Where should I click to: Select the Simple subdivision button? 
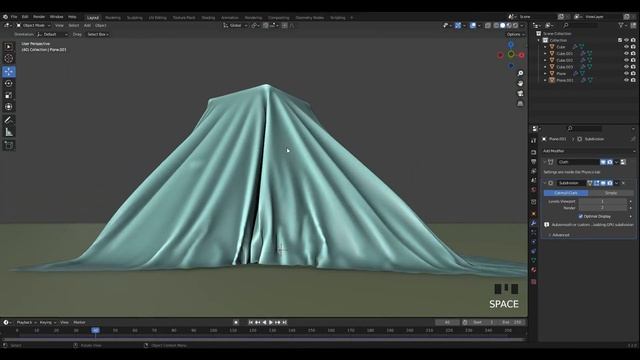(x=611, y=193)
